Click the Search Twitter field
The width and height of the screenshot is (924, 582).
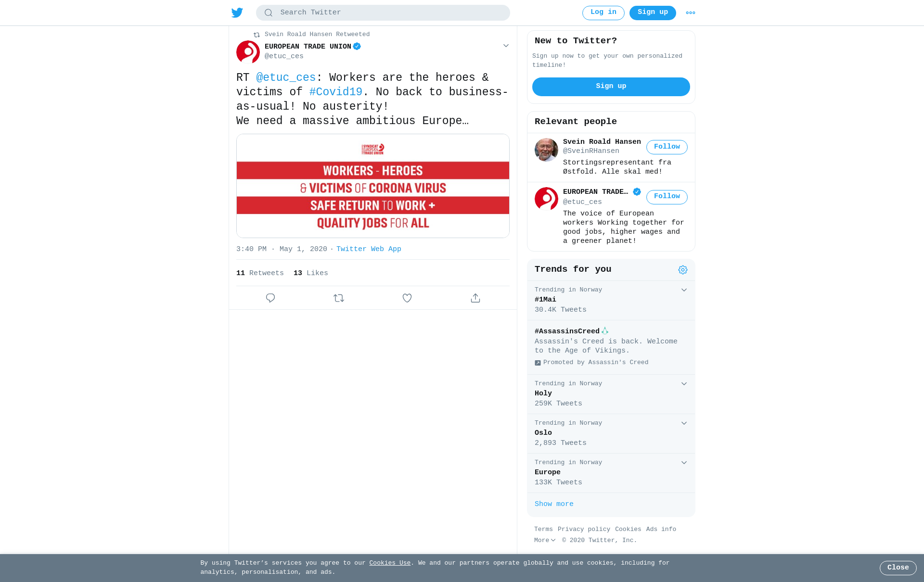[383, 13]
